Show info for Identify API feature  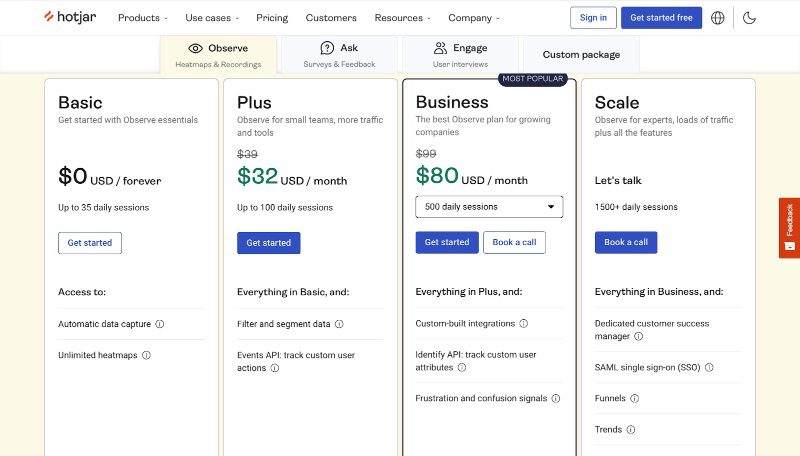[462, 367]
